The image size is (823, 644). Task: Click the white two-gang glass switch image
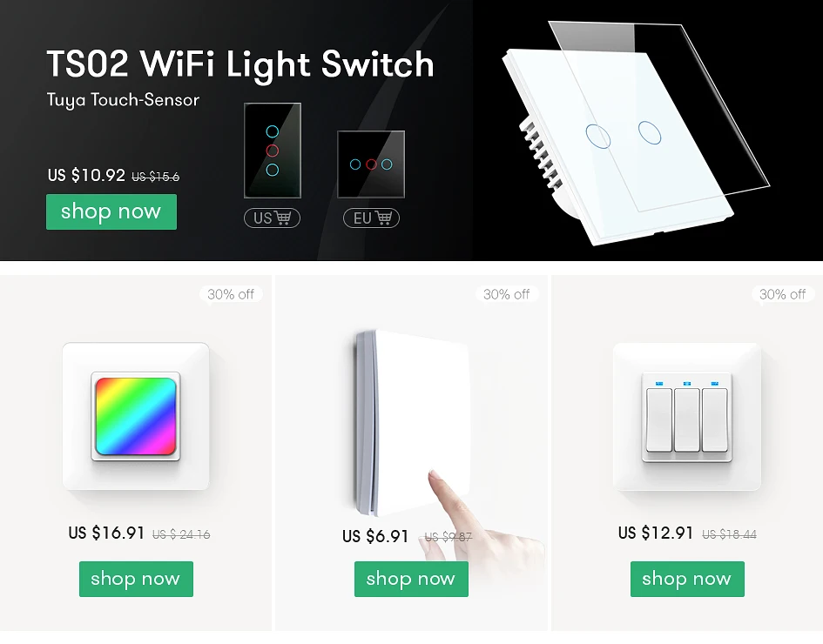tap(635, 134)
